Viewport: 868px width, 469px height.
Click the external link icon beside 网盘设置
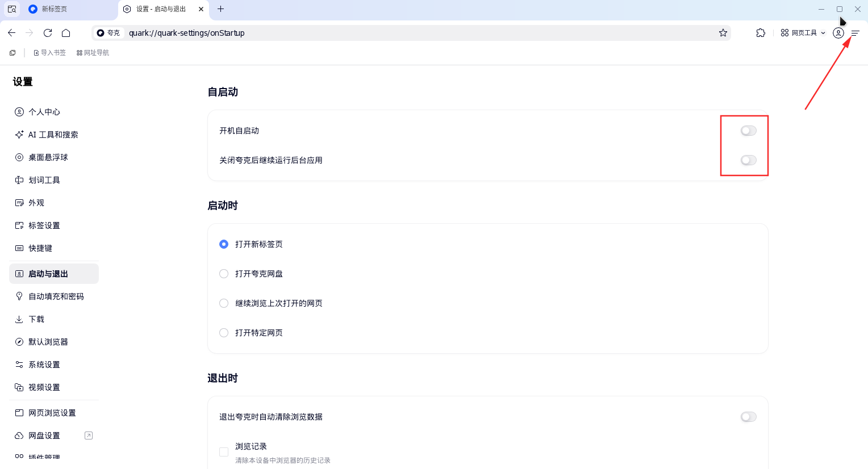[x=89, y=436]
